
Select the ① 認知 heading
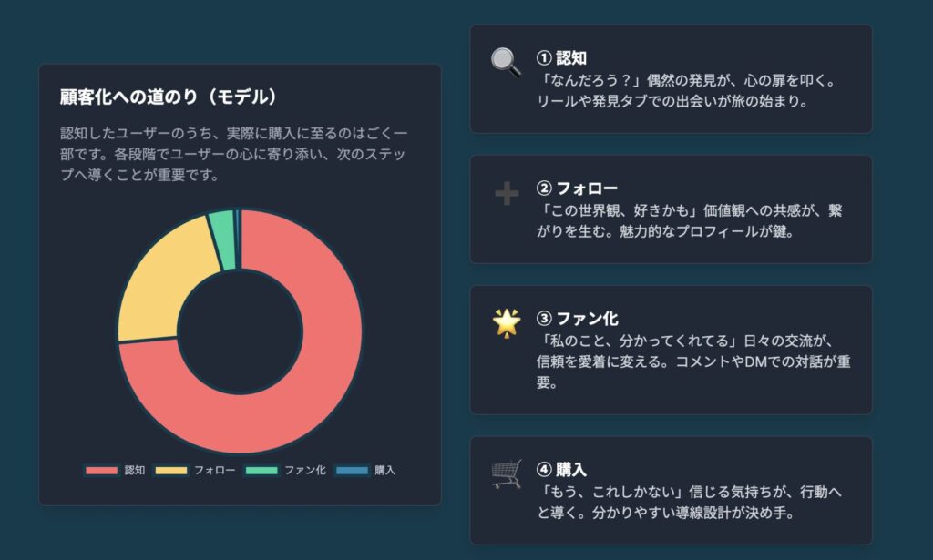pyautogui.click(x=561, y=58)
